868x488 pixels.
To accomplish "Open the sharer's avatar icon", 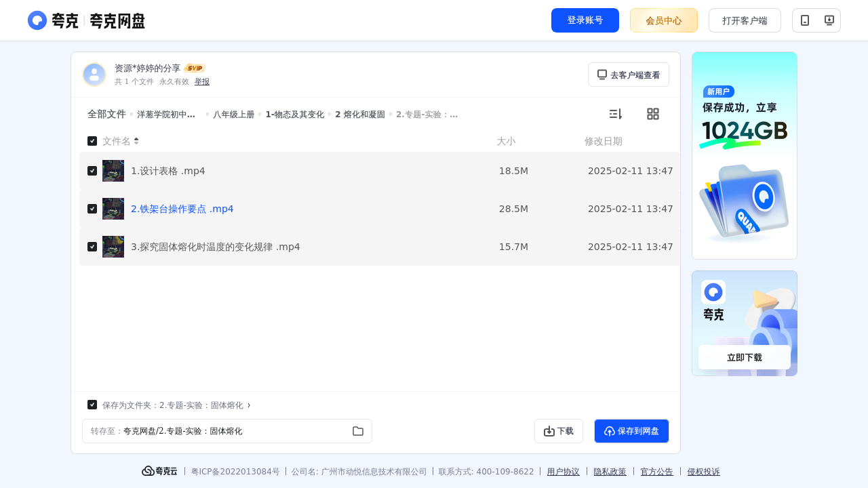I will pyautogui.click(x=94, y=75).
